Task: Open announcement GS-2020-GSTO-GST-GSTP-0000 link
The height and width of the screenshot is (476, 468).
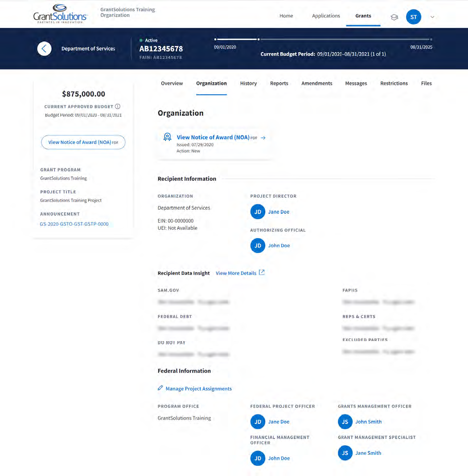Action: (74, 224)
